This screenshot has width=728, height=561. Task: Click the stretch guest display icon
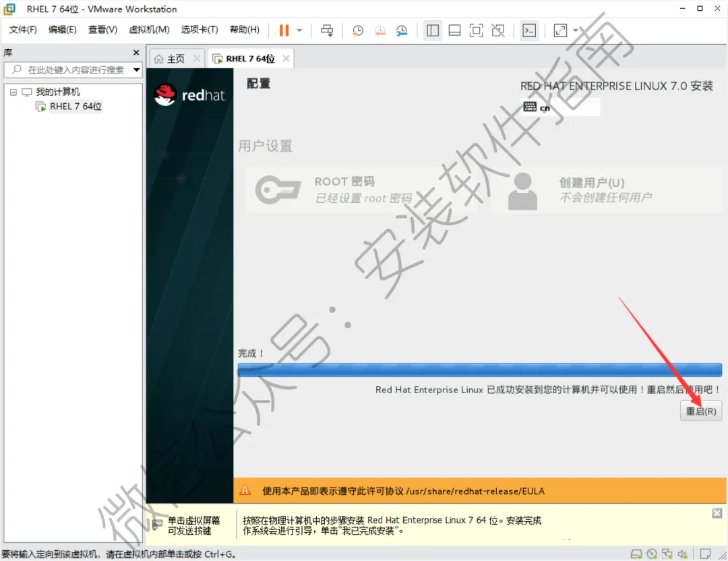point(560,30)
